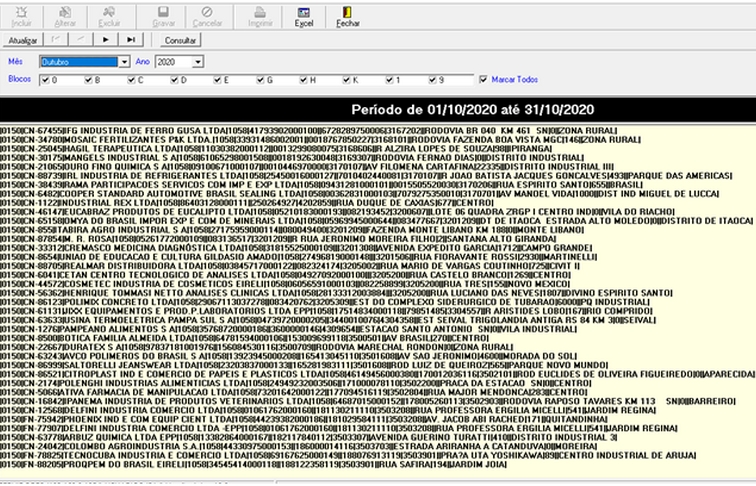
Task: Toggle the block H checkbox
Action: [303, 80]
